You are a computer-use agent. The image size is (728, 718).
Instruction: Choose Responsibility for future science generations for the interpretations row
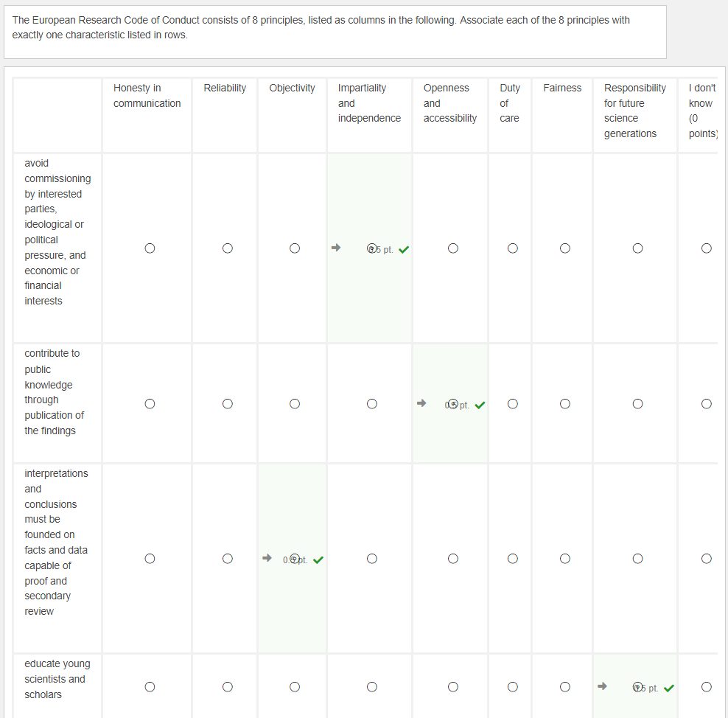[637, 559]
